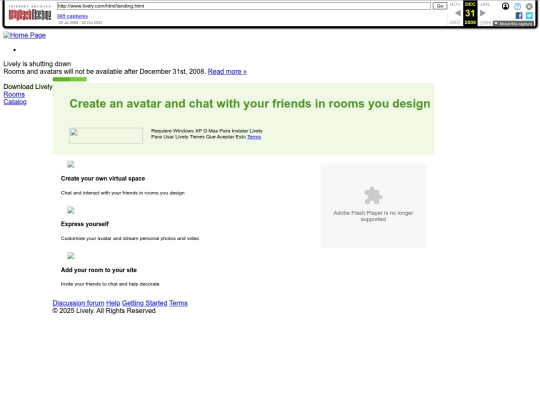This screenshot has width=540, height=405.
Task: Click the heading Add your room to your site
Action: click(98, 270)
